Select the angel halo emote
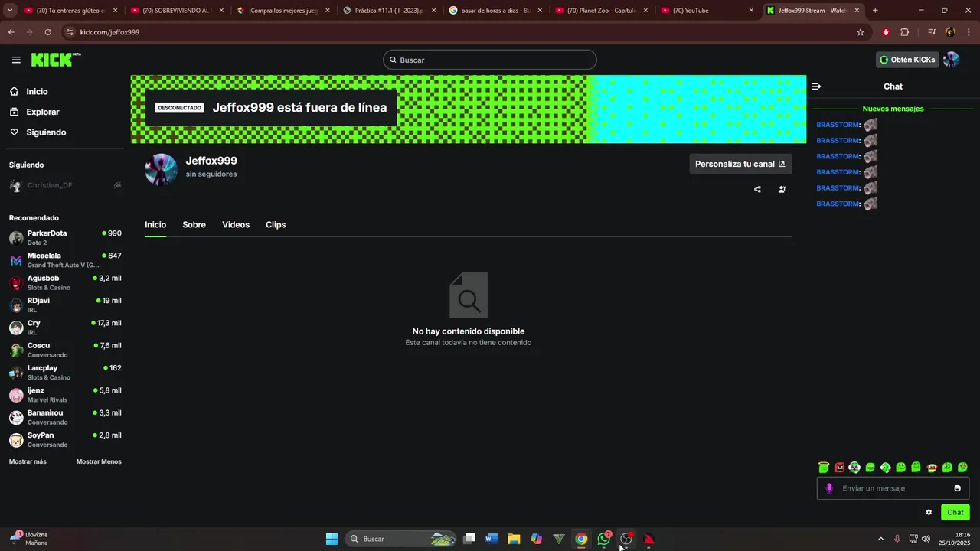Image resolution: width=980 pixels, height=551 pixels. 824,467
